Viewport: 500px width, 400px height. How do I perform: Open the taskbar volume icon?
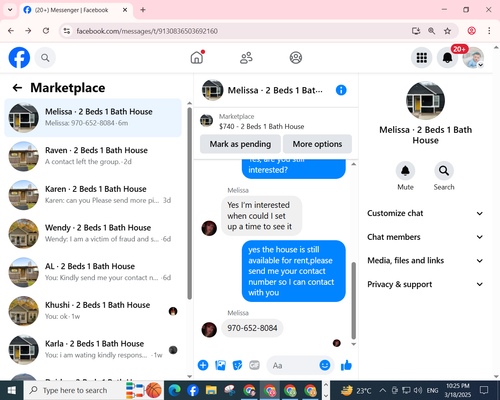tap(417, 390)
